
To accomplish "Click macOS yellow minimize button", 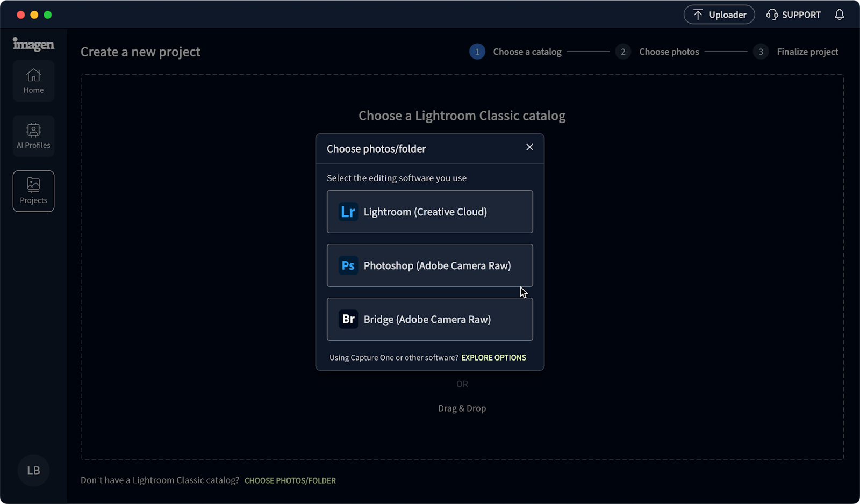I will 34,15.
